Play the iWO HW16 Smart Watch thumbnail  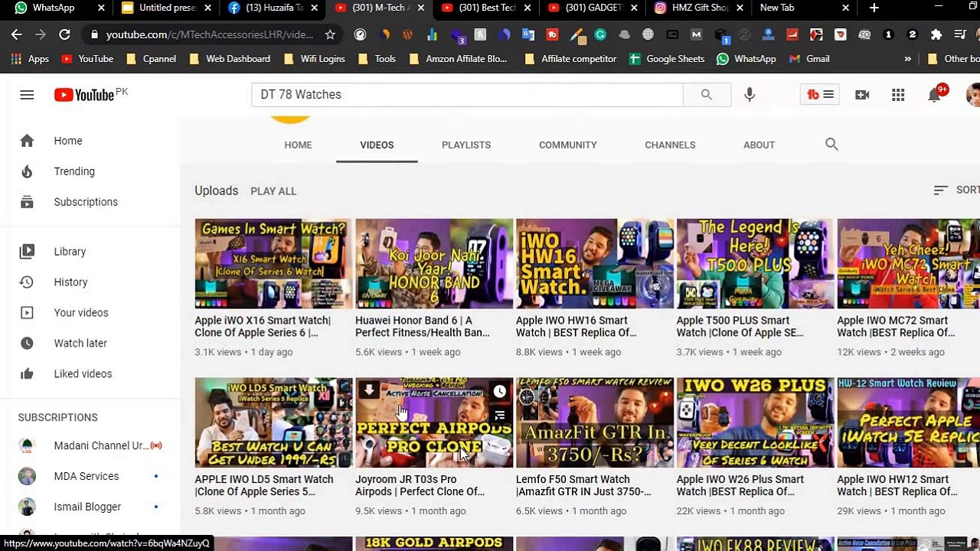click(595, 264)
